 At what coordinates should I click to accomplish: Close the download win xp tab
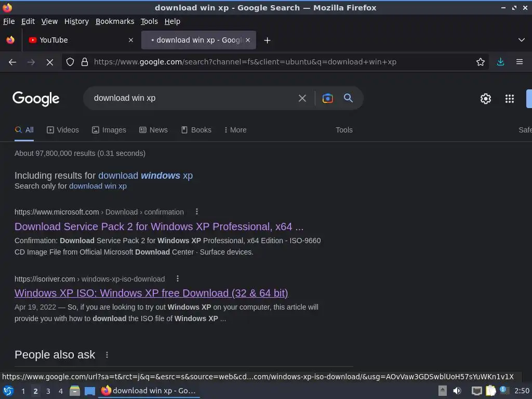pos(248,40)
